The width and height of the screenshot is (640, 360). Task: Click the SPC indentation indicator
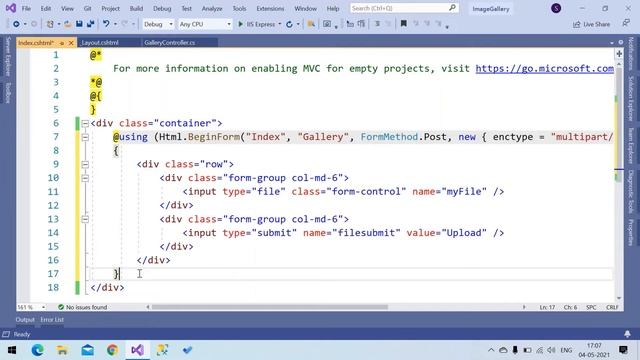591,307
